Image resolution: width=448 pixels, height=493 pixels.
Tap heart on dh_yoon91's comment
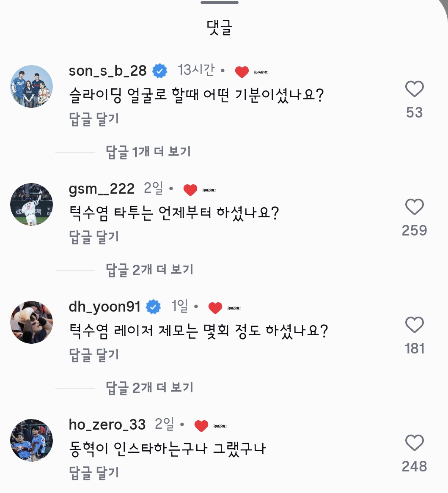414,325
